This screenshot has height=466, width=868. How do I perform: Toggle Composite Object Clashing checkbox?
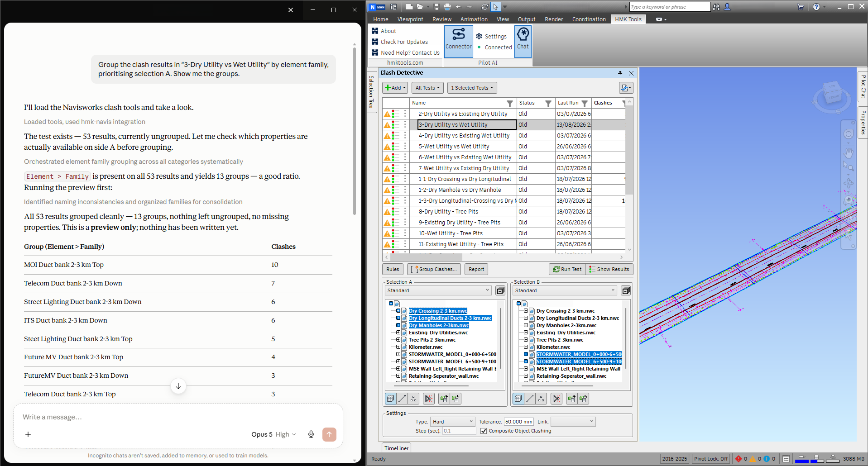(x=484, y=431)
